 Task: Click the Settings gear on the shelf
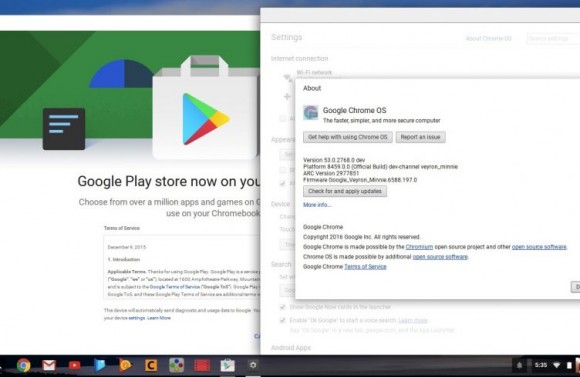pos(253,365)
